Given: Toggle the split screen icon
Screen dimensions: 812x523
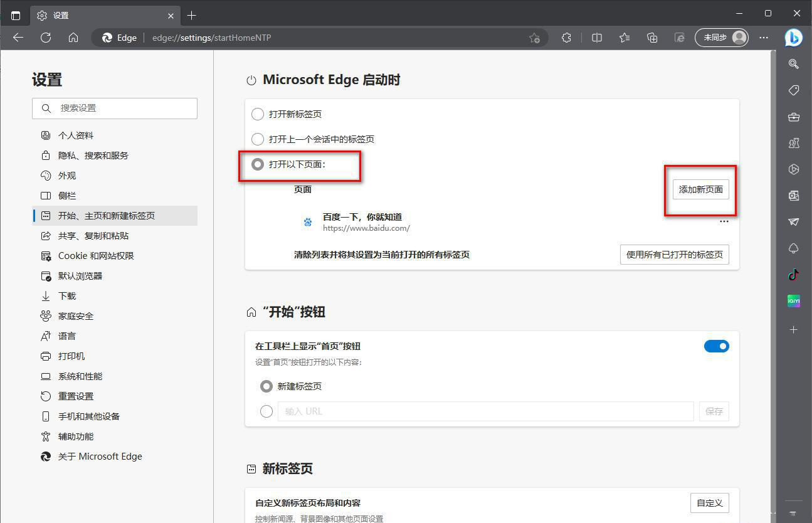Looking at the screenshot, I should [x=597, y=38].
